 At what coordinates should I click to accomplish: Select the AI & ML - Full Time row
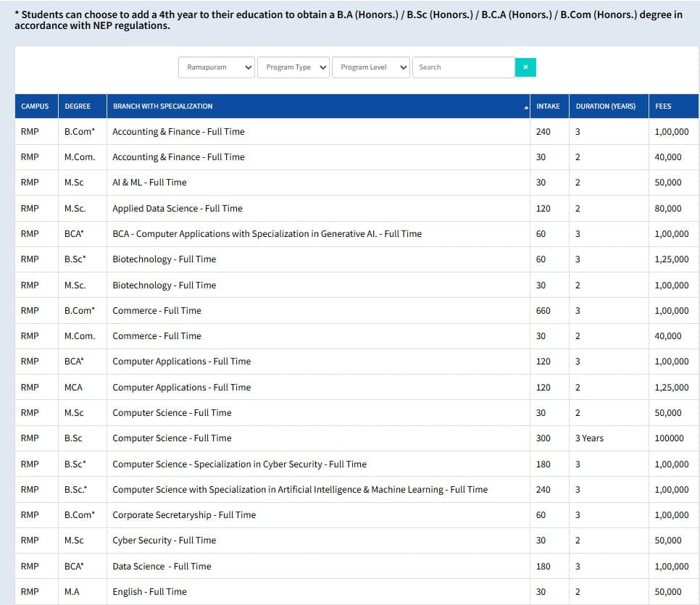[149, 183]
